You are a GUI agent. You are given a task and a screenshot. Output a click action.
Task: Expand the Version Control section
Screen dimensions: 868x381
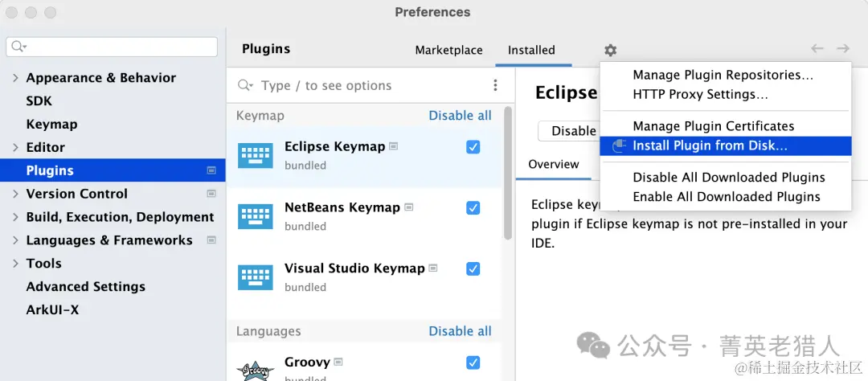(x=15, y=195)
